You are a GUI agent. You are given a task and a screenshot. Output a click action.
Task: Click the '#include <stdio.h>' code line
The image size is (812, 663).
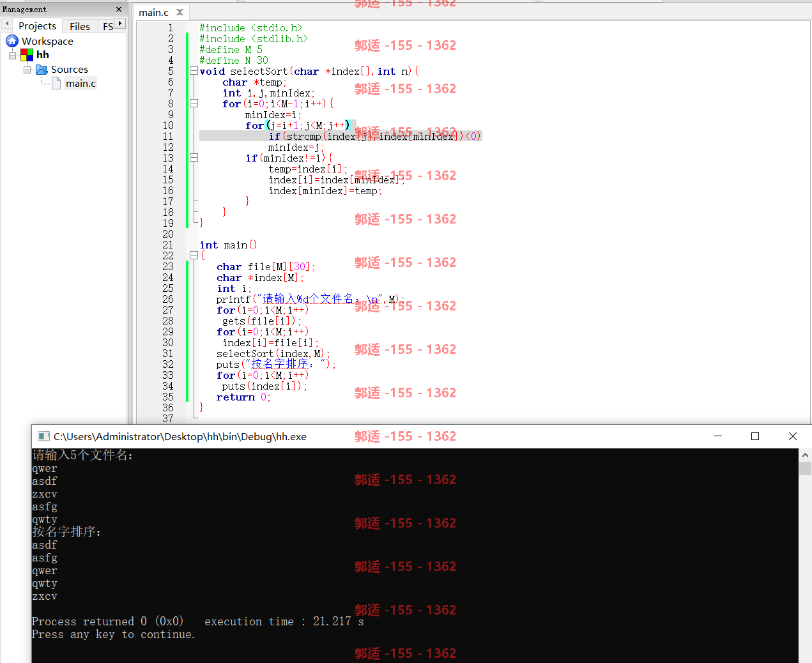tap(250, 27)
